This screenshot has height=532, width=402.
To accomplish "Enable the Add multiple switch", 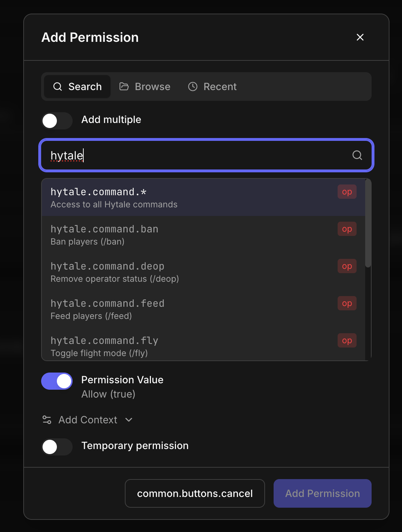I will 57,121.
